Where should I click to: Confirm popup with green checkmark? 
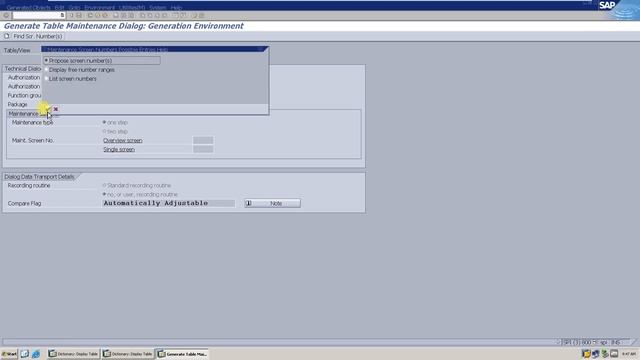47,109
